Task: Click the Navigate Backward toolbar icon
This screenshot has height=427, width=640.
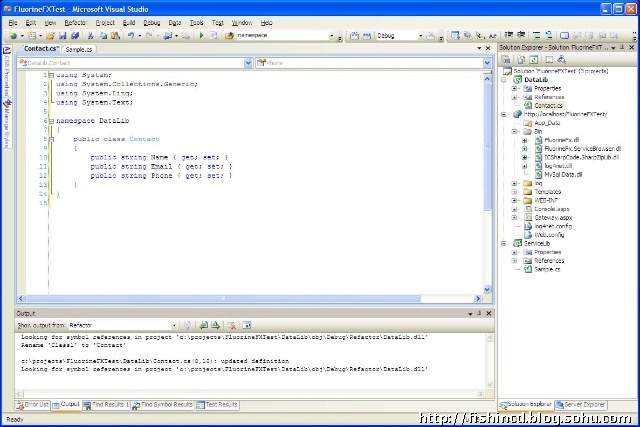Action: click(x=168, y=36)
